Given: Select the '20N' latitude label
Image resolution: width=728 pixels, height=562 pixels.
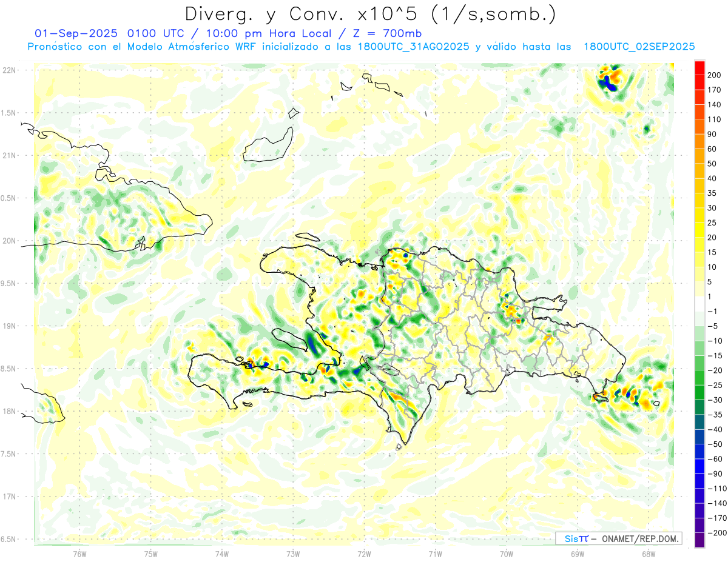Looking at the screenshot, I should (x=9, y=241).
